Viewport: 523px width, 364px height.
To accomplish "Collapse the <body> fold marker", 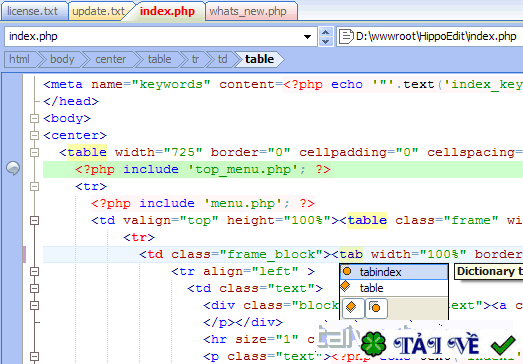I will (34, 118).
